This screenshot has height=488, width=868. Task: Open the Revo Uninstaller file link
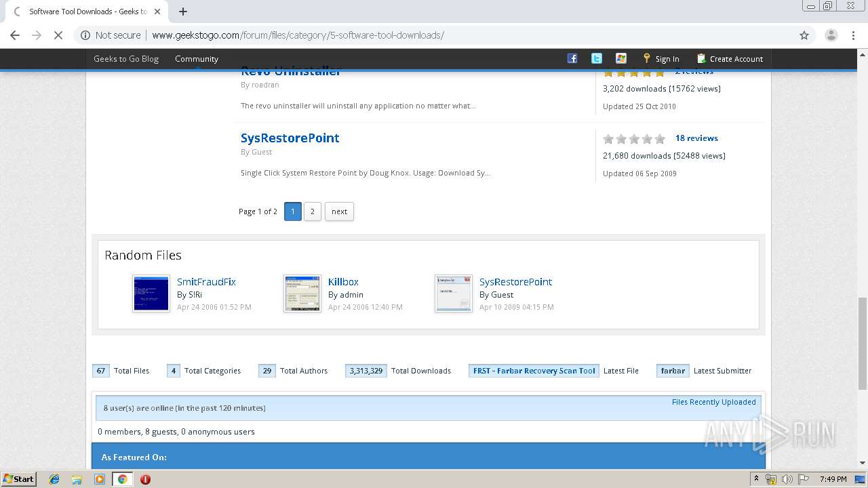coord(290,72)
